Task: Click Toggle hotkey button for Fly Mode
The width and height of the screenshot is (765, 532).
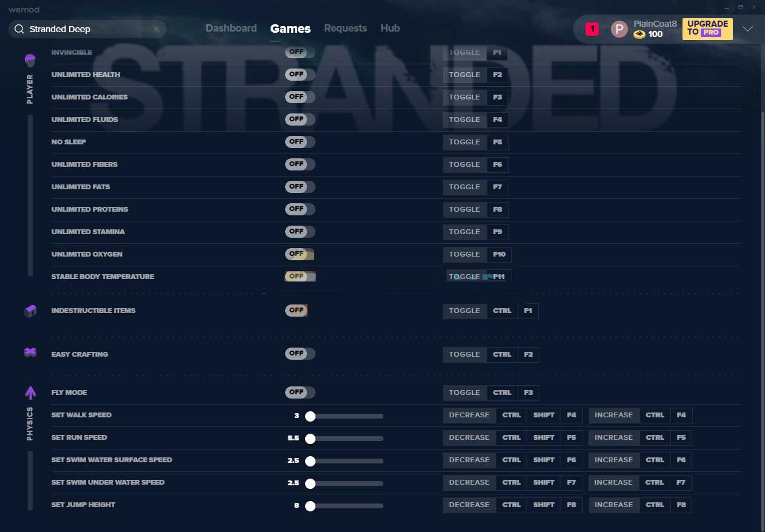Action: [x=465, y=392]
